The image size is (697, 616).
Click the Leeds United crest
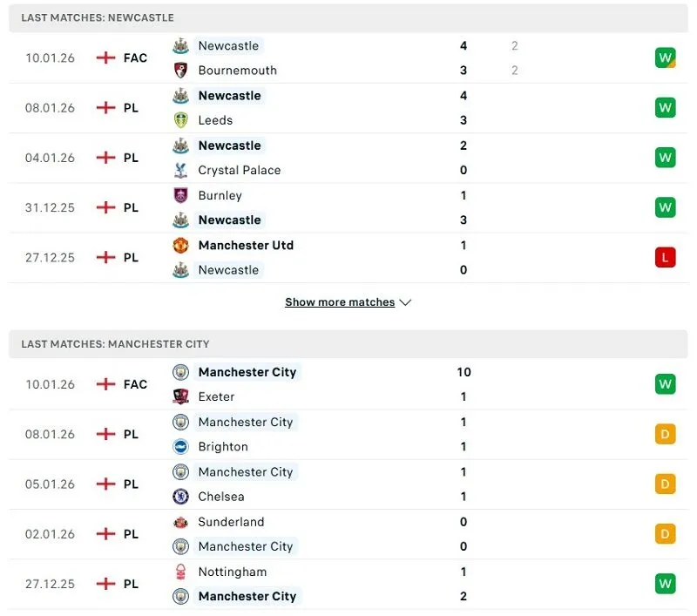tap(180, 120)
